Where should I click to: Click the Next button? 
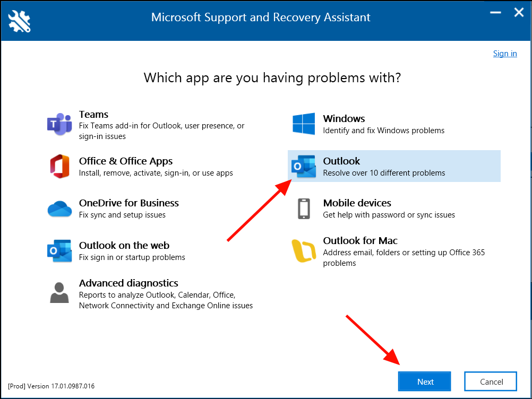(424, 381)
